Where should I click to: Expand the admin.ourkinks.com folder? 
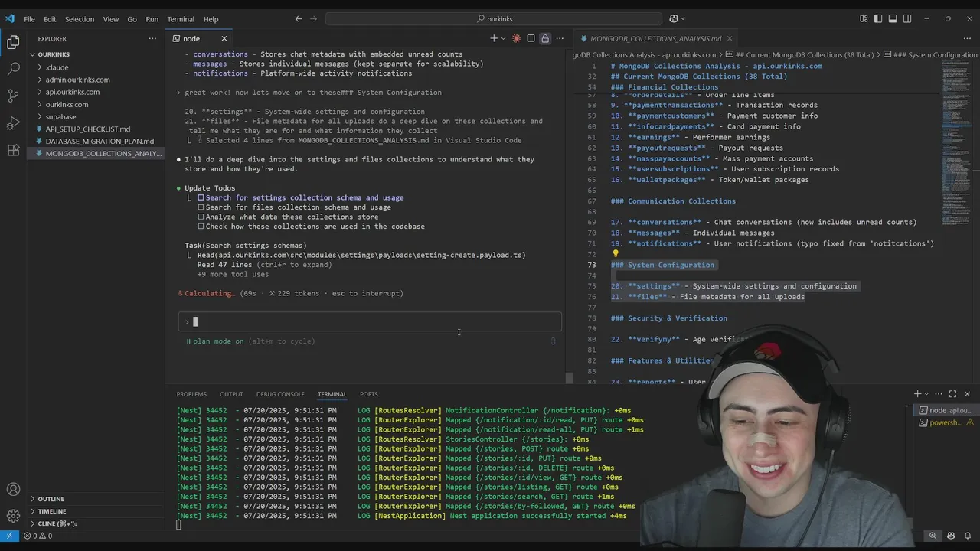click(x=41, y=80)
